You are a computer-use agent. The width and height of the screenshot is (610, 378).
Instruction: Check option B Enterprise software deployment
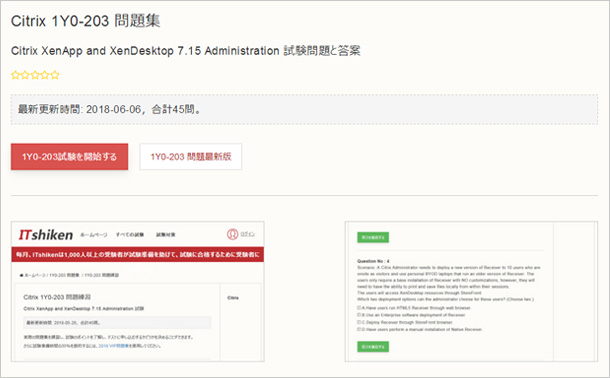(359, 315)
